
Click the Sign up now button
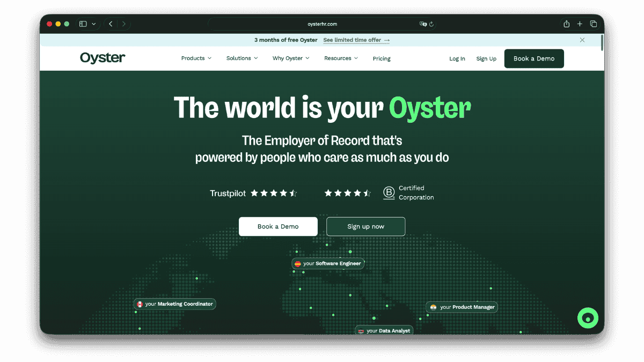[x=365, y=226]
